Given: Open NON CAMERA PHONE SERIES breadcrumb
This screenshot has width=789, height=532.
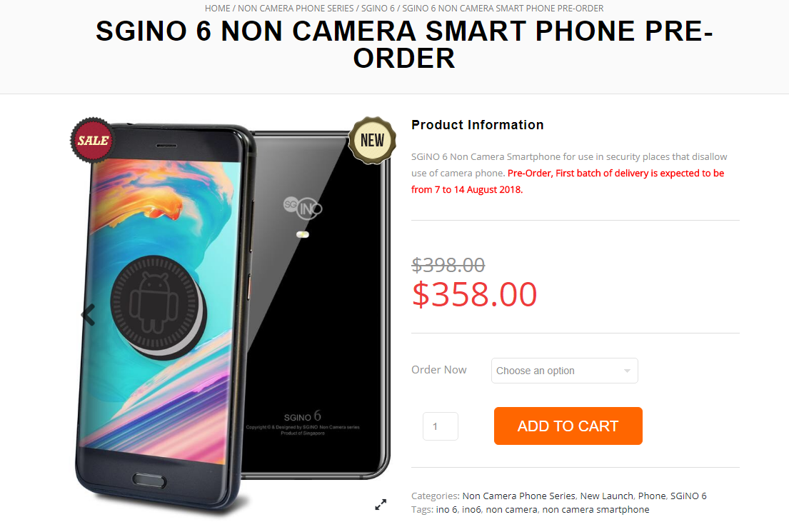Looking at the screenshot, I should click(x=296, y=9).
